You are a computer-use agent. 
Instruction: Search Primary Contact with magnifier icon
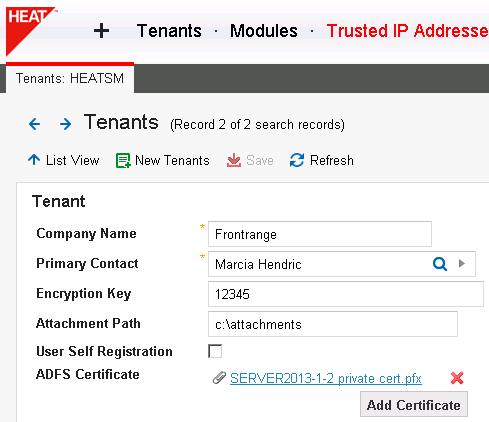(x=440, y=264)
